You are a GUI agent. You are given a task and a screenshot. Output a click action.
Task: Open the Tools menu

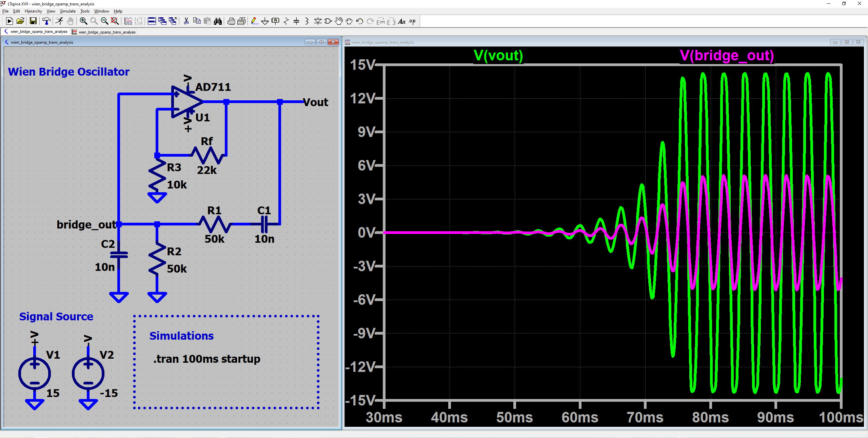coord(84,11)
